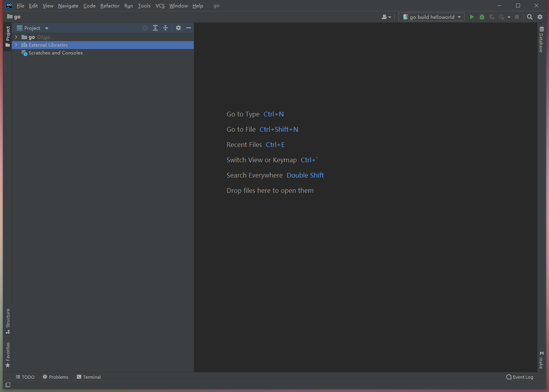The height and width of the screenshot is (392, 549).
Task: Click the Profiler run icon
Action: click(x=502, y=17)
